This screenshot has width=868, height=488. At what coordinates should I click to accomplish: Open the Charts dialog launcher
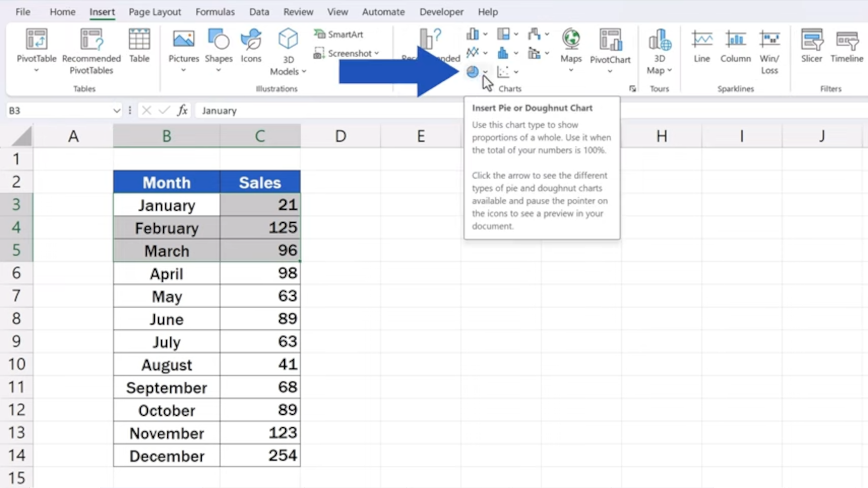click(632, 89)
